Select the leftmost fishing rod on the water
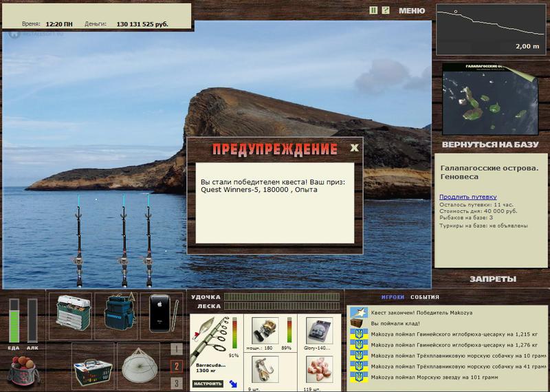Image resolution: width=550 pixels, height=392 pixels. 79,241
